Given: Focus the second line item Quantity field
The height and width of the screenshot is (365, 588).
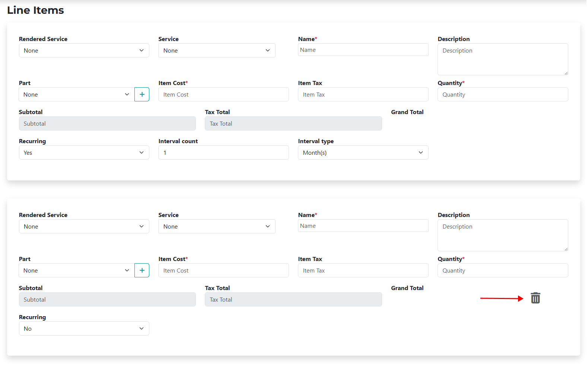Looking at the screenshot, I should pyautogui.click(x=502, y=270).
